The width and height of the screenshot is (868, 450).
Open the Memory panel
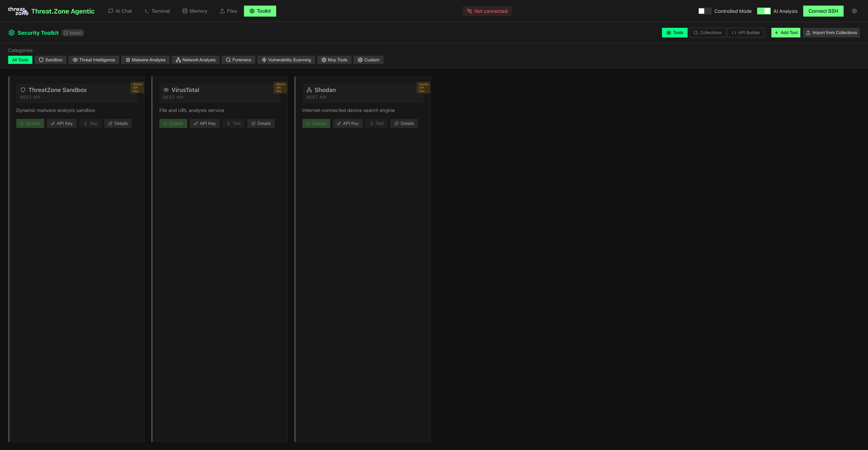195,11
